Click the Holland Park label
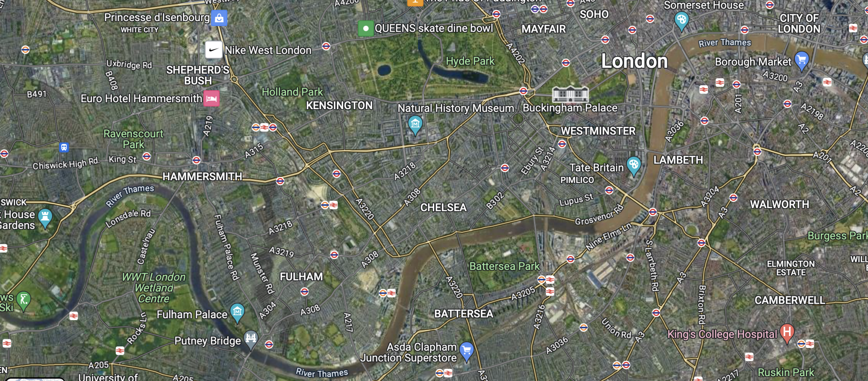868x381 pixels. (292, 92)
